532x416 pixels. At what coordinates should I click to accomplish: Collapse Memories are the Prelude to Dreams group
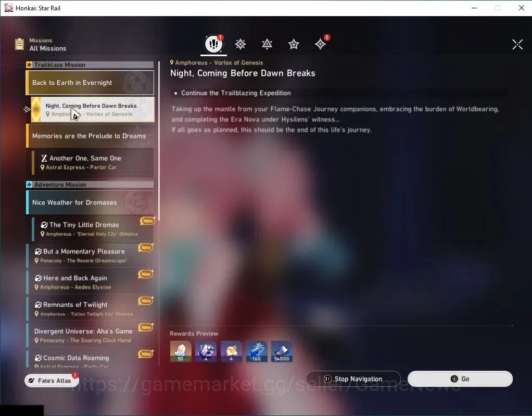pos(90,136)
